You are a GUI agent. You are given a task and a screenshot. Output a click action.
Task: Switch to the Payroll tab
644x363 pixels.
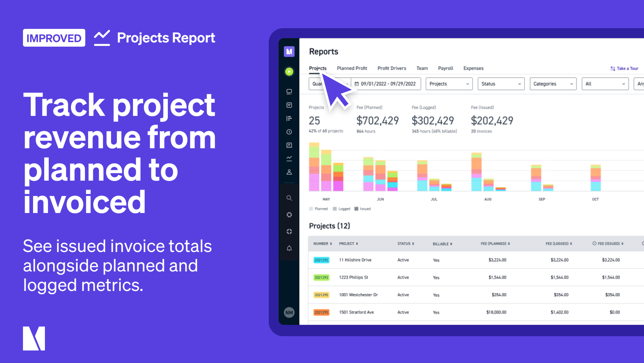pos(446,68)
